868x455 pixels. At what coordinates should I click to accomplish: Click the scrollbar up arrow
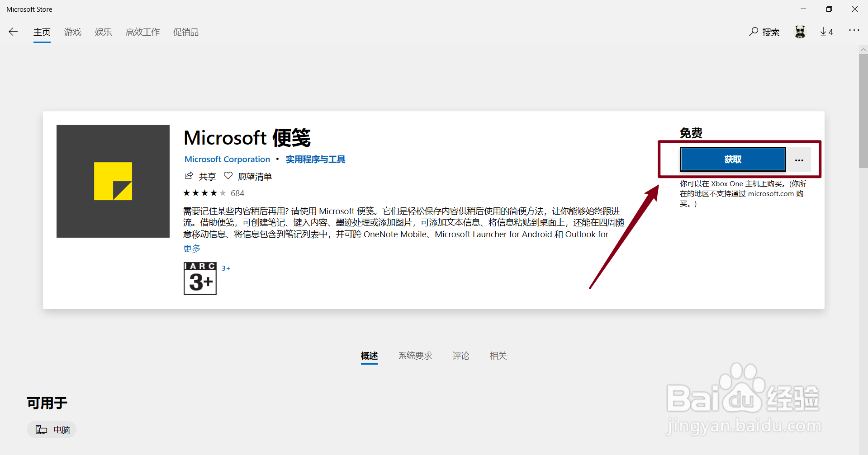[863, 49]
